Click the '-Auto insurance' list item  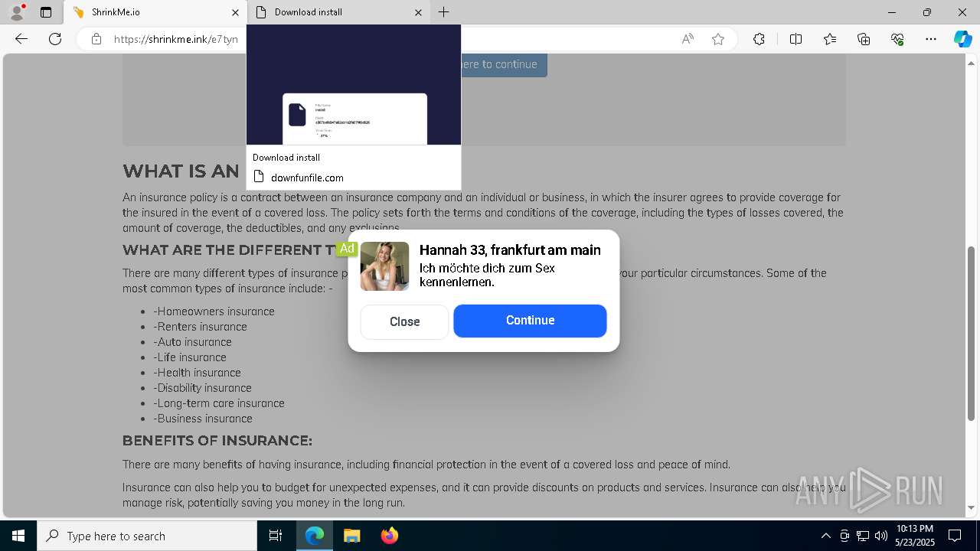pyautogui.click(x=192, y=342)
